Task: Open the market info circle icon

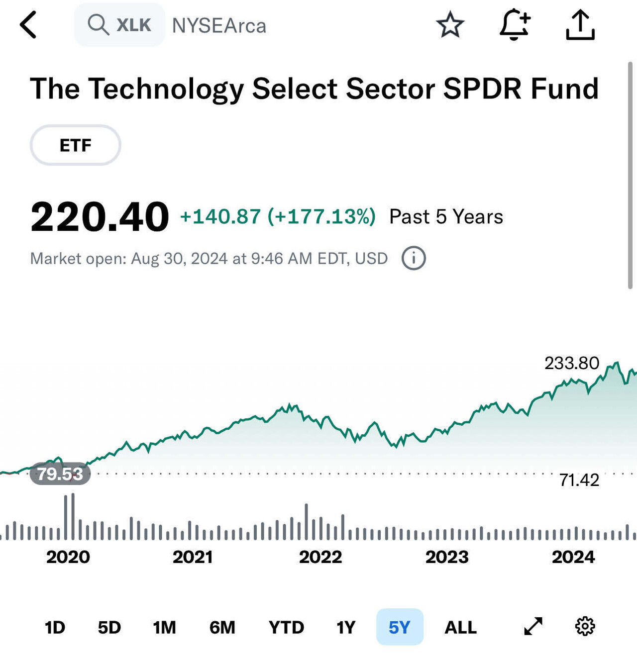Action: (414, 258)
